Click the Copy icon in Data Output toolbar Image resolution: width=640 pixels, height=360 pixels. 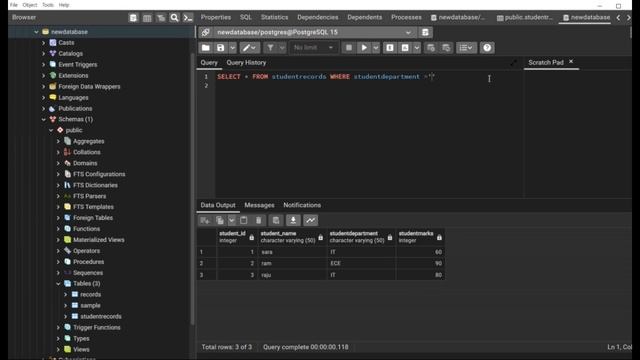[x=220, y=220]
